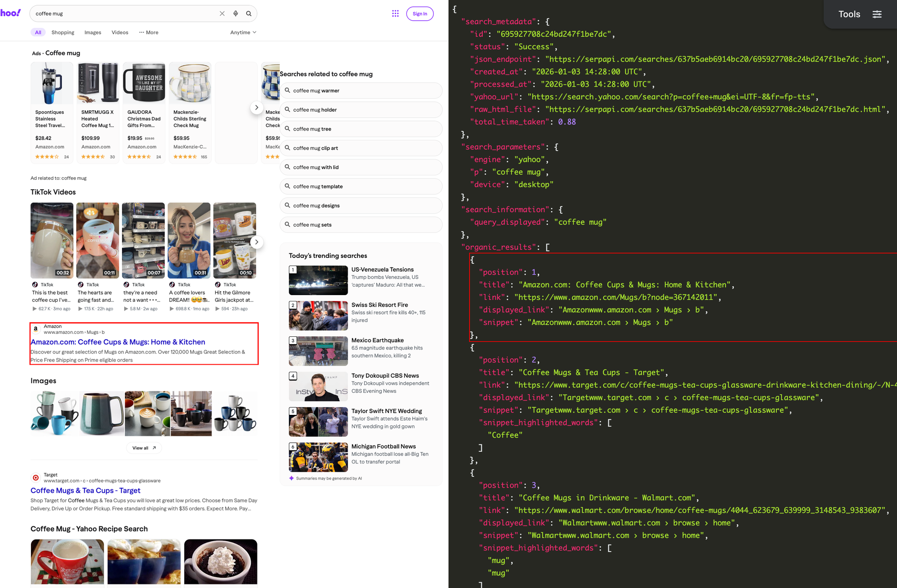
Task: Open the walmart.com link value in JSON
Action: click(x=700, y=510)
